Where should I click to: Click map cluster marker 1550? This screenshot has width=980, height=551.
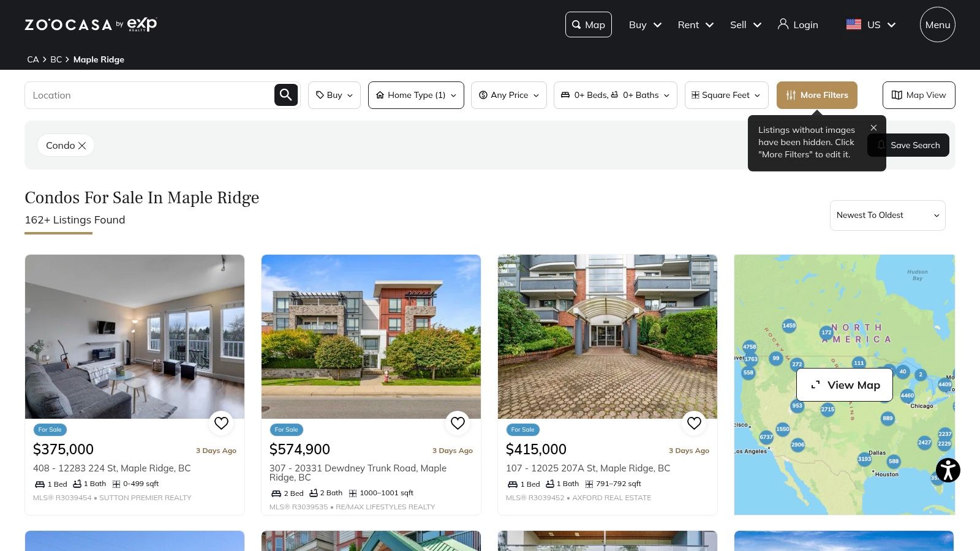(783, 429)
